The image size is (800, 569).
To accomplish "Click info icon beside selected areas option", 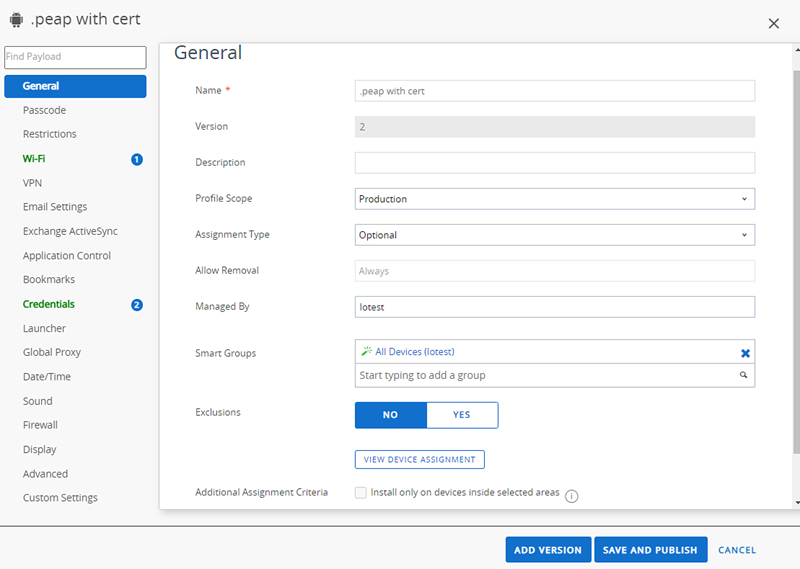I will [x=571, y=496].
